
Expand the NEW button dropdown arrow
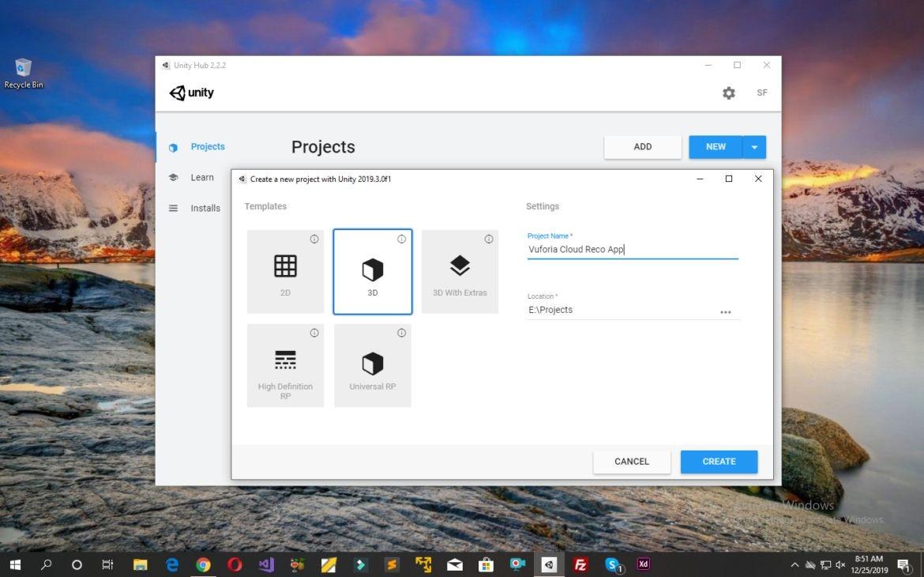click(754, 147)
